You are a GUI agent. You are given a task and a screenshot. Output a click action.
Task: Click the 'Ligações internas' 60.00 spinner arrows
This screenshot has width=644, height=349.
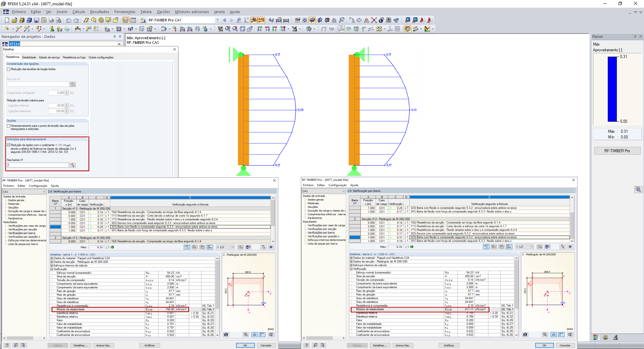click(66, 106)
